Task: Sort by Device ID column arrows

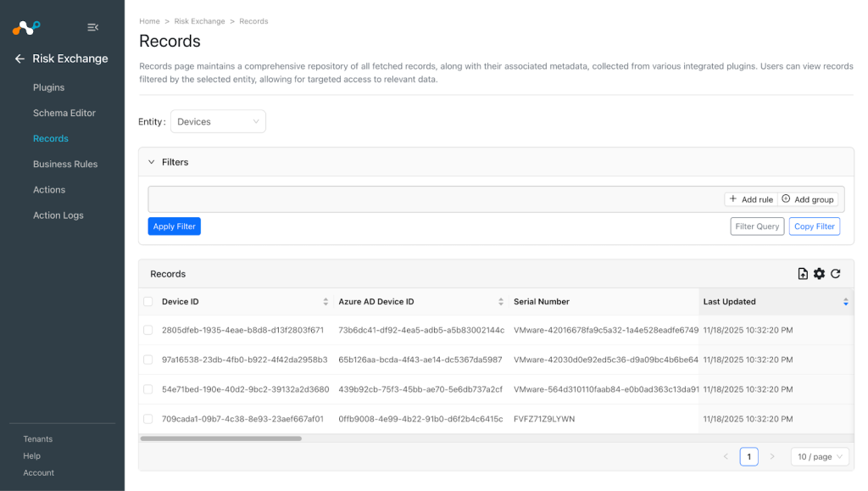Action: [325, 302]
